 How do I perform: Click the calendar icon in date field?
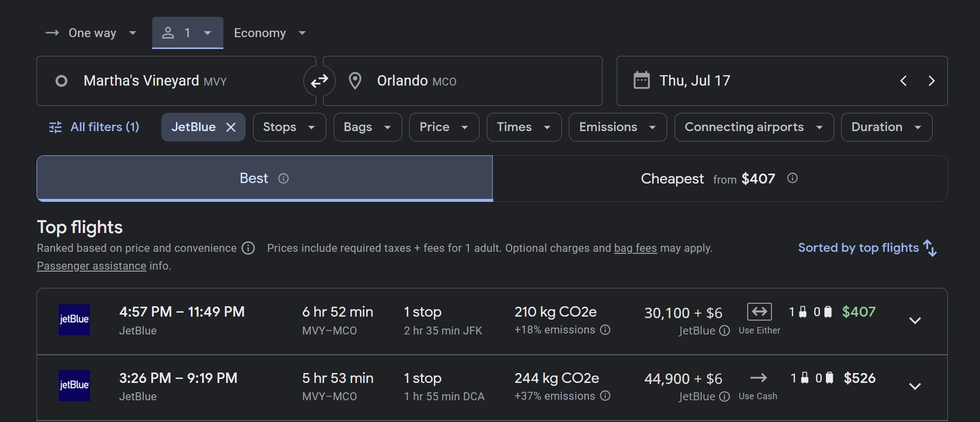click(641, 80)
